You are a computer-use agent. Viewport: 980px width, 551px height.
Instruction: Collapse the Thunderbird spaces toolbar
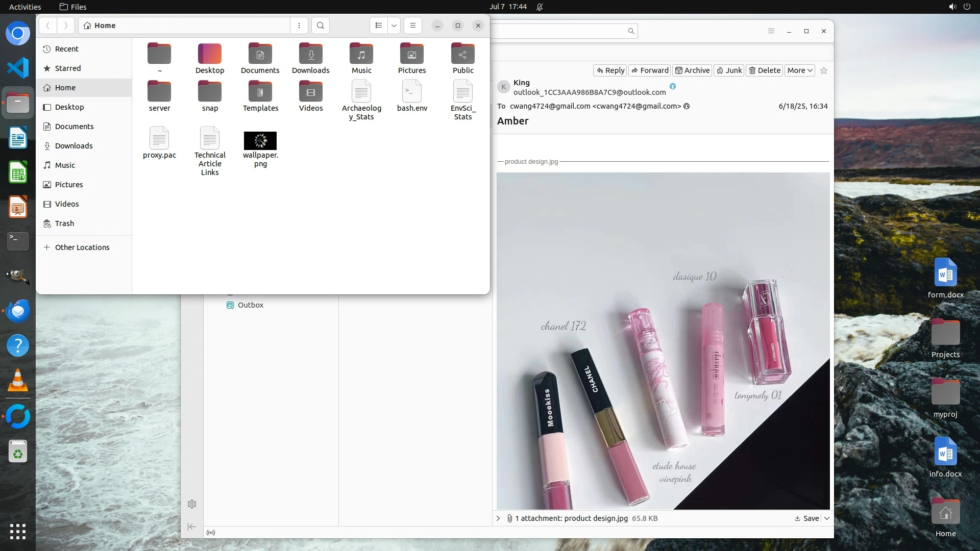[x=192, y=527]
